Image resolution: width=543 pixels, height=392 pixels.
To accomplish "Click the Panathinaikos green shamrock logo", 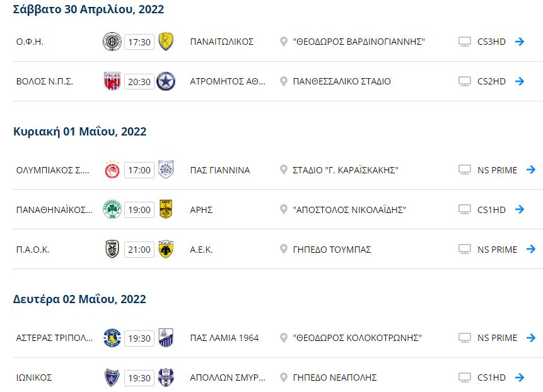I will click(112, 209).
